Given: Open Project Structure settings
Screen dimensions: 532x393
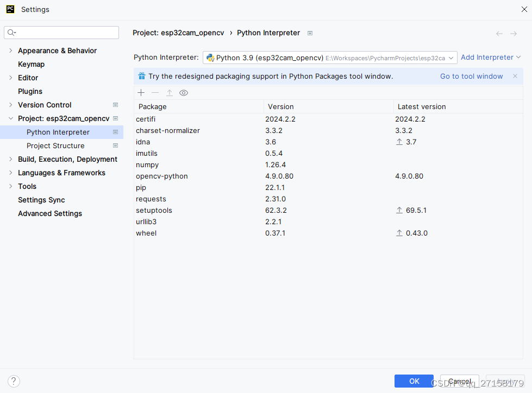Looking at the screenshot, I should [55, 145].
